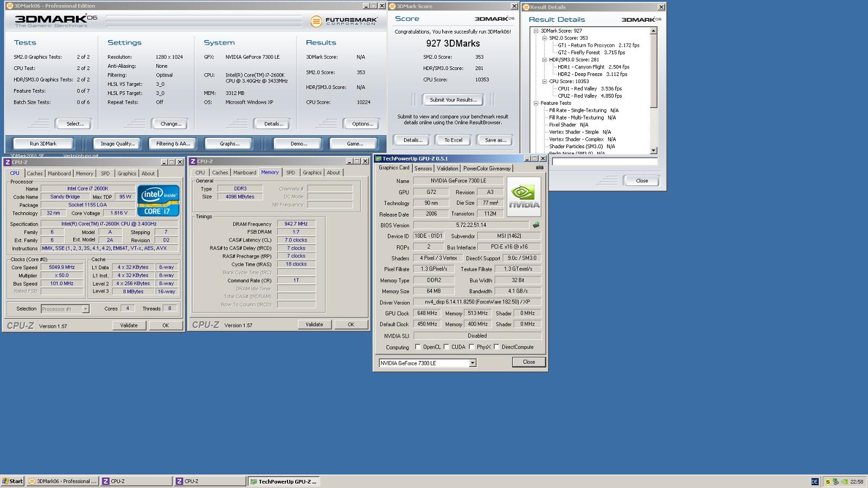Click the Graphs button
The width and height of the screenshot is (868, 488).
point(229,144)
